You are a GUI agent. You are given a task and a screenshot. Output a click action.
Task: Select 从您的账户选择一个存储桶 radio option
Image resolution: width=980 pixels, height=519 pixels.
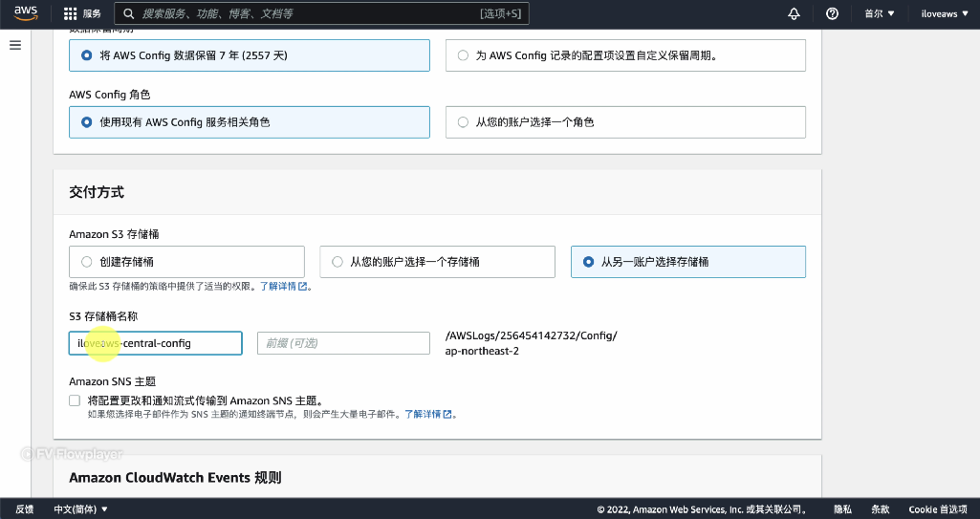(x=438, y=262)
